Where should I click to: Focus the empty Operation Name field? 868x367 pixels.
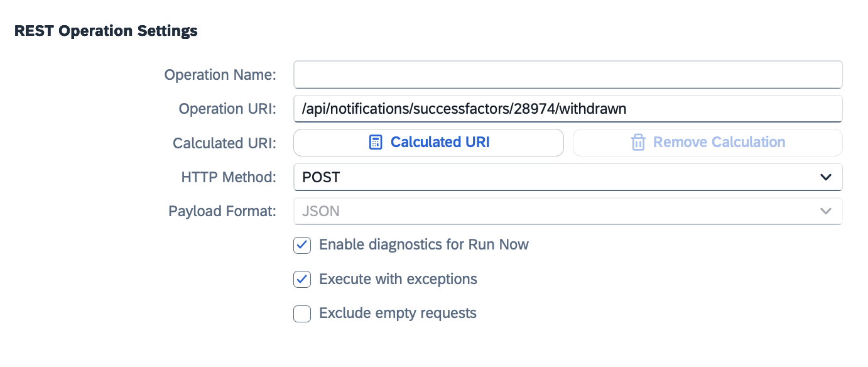[568, 75]
